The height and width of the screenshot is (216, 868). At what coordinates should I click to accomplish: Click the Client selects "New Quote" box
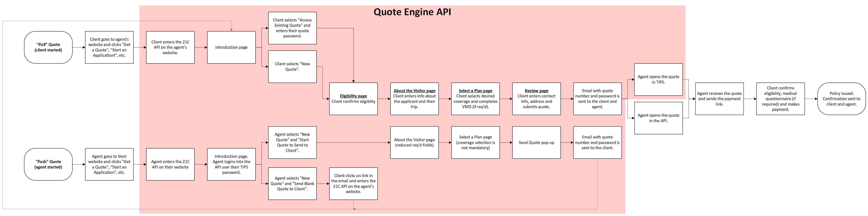tap(292, 66)
